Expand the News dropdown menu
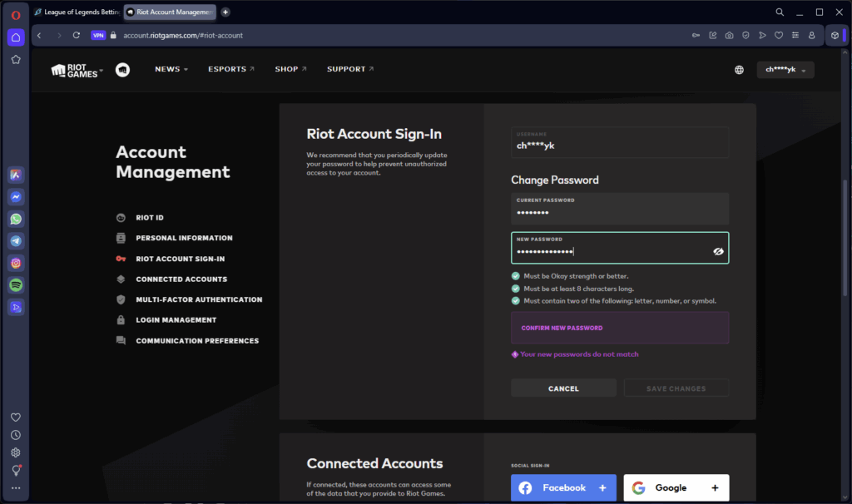Image resolution: width=852 pixels, height=504 pixels. coord(171,69)
